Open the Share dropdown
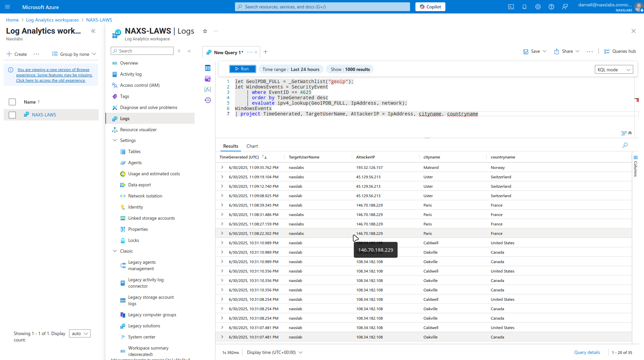Viewport: 644px width, 360px height. tap(567, 51)
